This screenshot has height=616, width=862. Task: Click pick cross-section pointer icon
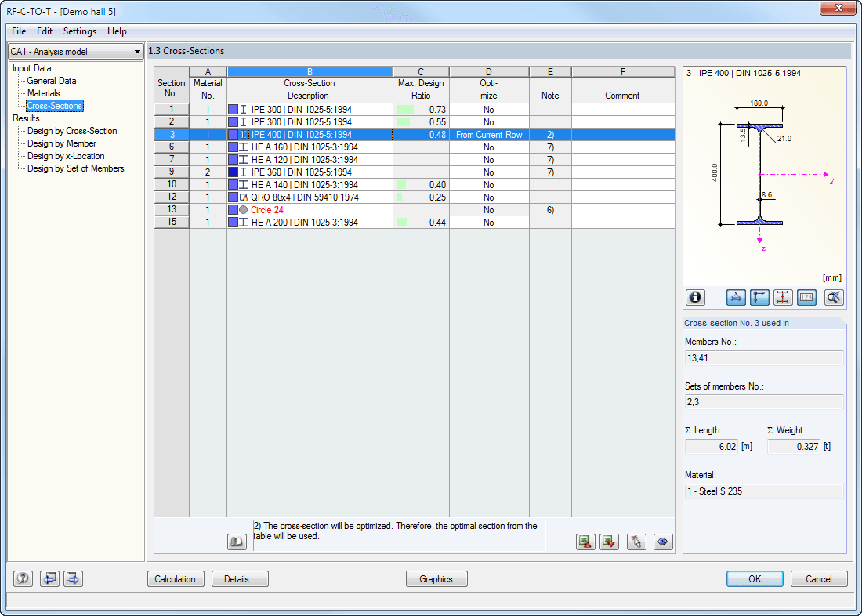[x=636, y=542]
